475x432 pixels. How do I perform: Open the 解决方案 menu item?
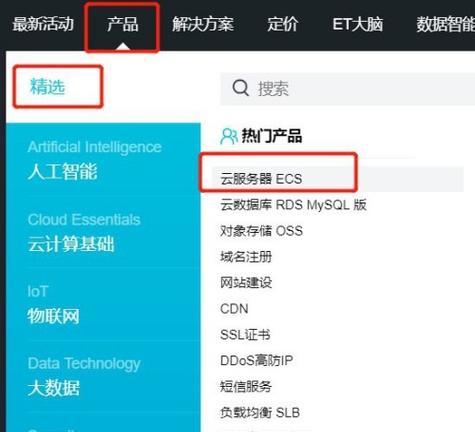(203, 24)
